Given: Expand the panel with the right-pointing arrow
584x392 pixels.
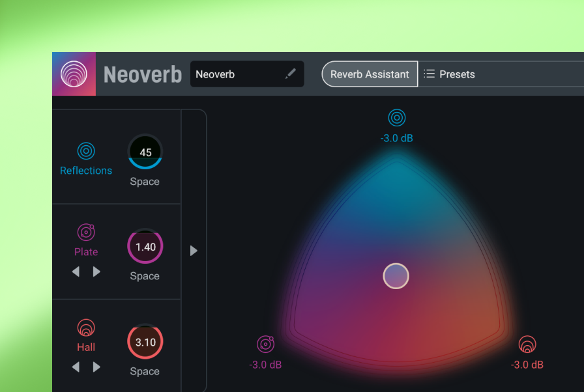Looking at the screenshot, I should point(194,251).
